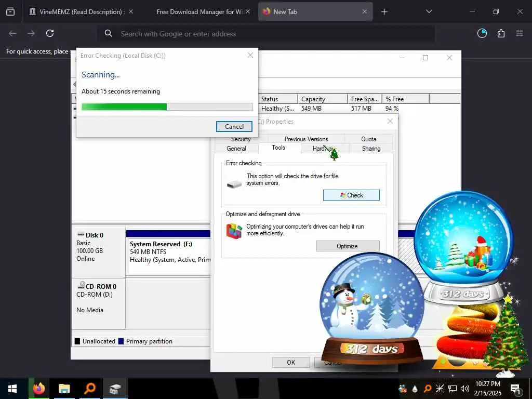This screenshot has height=399, width=532.
Task: Close the VineMEMZ tab
Action: click(131, 11)
